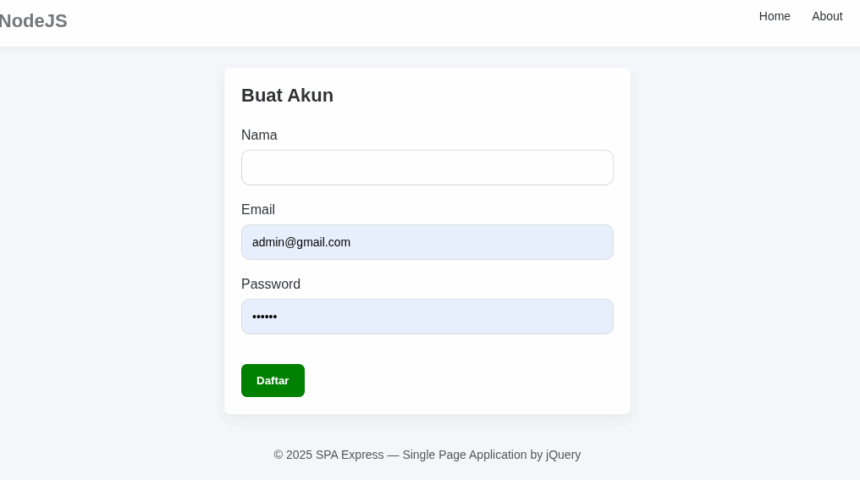Image resolution: width=860 pixels, height=480 pixels.
Task: Click the Buat Akun heading
Action: pos(287,95)
